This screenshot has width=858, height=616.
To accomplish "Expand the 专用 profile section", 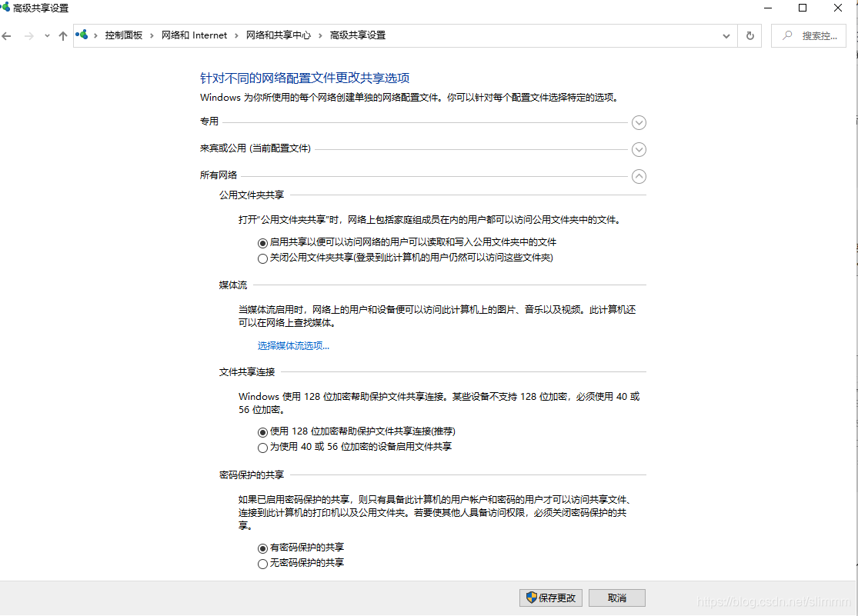I will (639, 122).
